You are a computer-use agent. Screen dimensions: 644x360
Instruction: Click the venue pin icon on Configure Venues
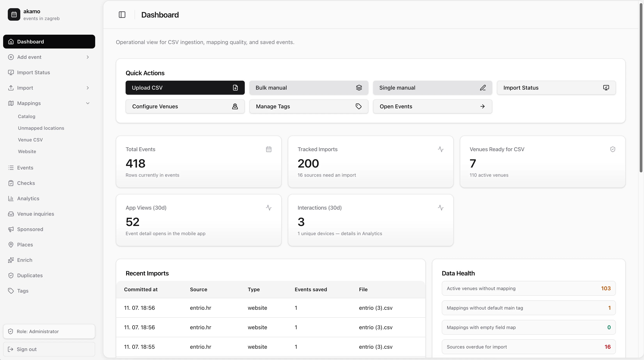click(235, 106)
